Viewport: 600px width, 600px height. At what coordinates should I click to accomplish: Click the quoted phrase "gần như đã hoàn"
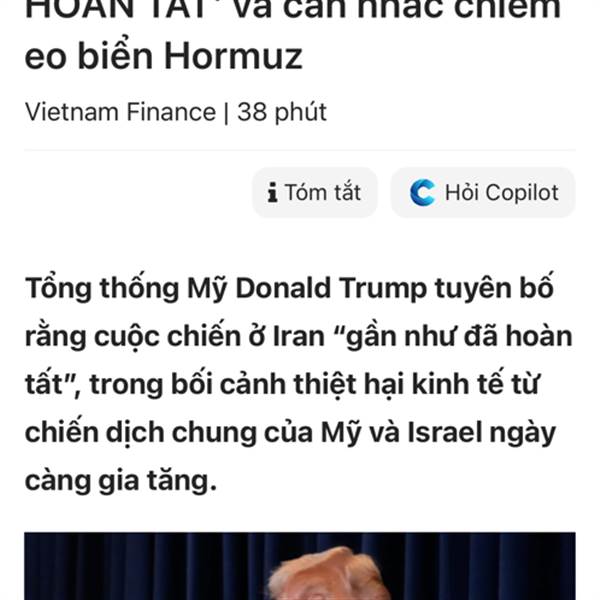pyautogui.click(x=458, y=336)
